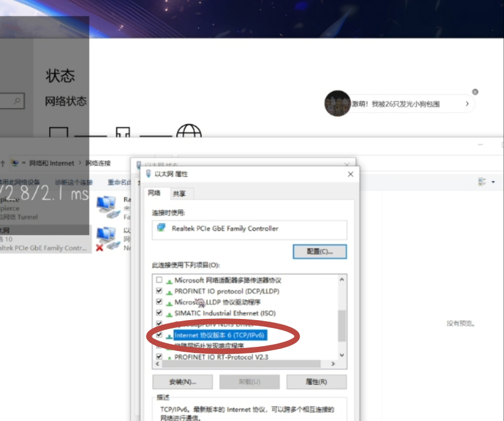Close the 以太网 属性 dialog
The width and height of the screenshot is (504, 421).
point(351,174)
